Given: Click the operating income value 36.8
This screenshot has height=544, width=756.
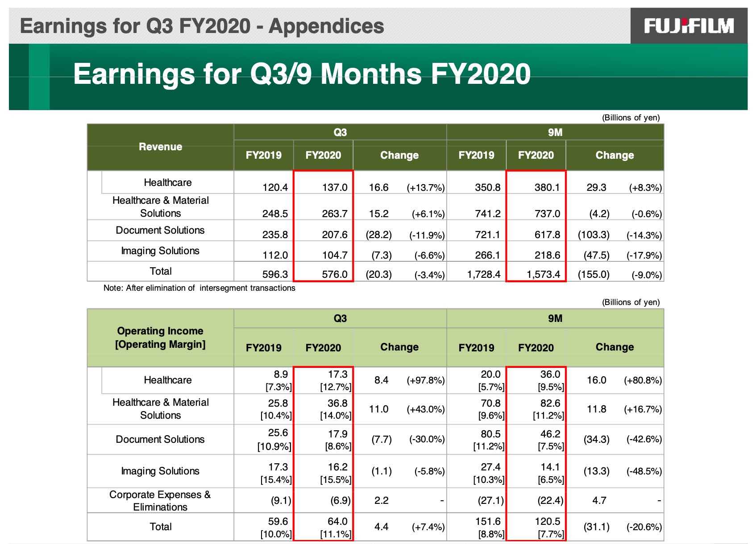Looking at the screenshot, I should coord(337,403).
